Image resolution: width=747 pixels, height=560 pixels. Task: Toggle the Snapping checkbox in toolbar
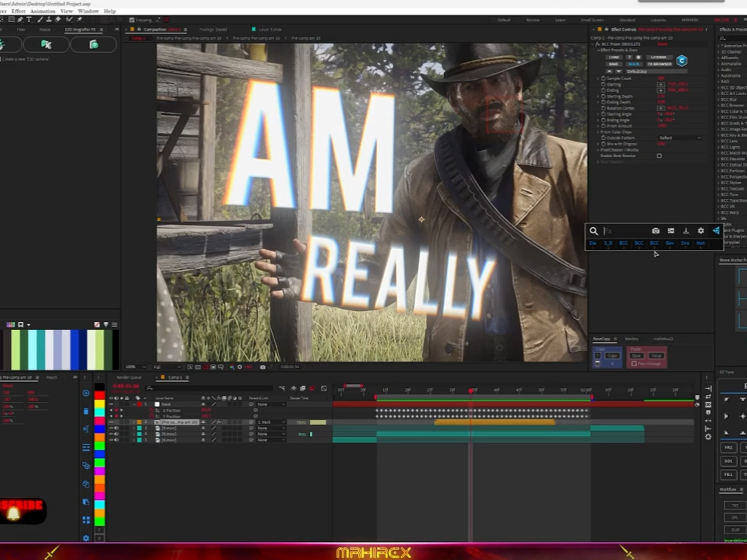[132, 20]
